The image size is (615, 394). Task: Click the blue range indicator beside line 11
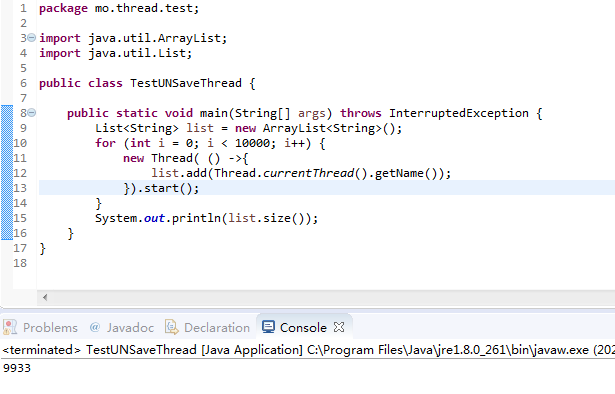coord(7,158)
